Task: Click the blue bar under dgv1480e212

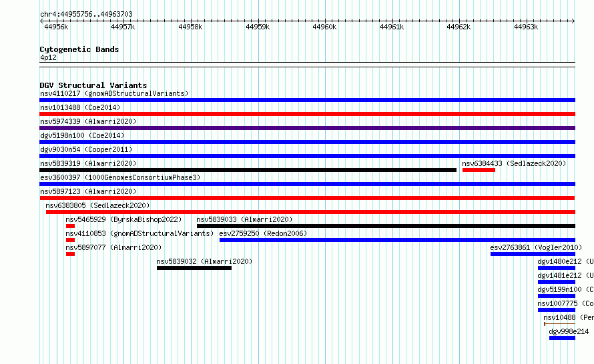Action: pyautogui.click(x=557, y=268)
